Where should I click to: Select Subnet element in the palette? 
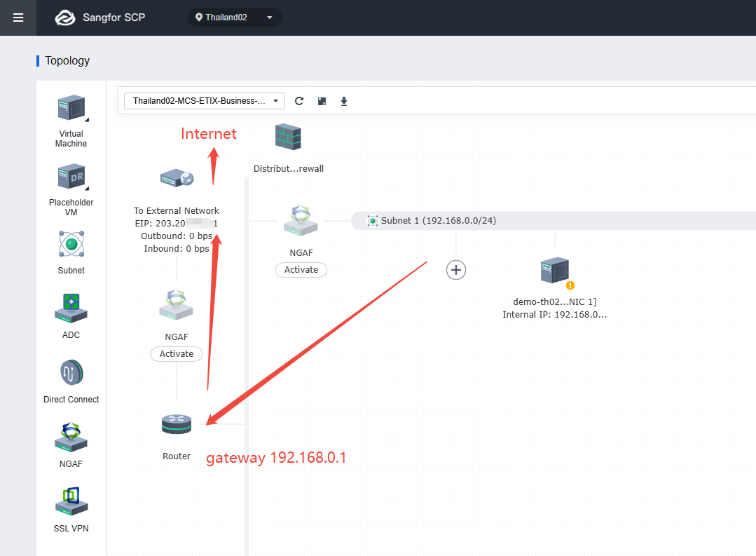pos(71,252)
